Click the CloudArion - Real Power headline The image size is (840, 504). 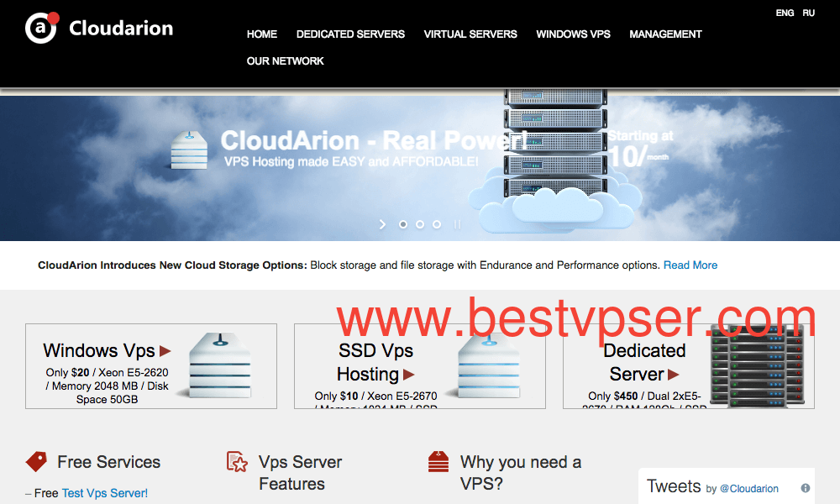pos(374,141)
